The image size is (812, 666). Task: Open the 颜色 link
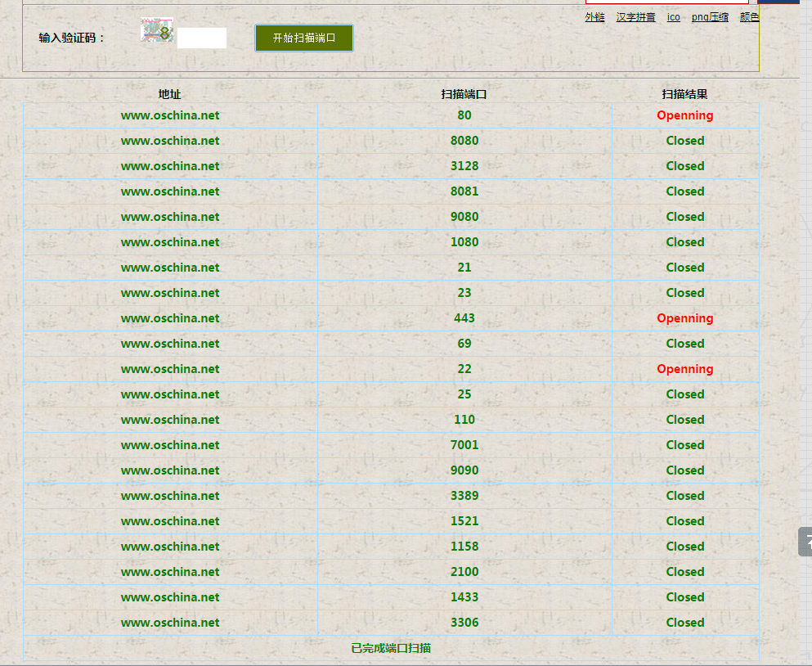point(749,17)
